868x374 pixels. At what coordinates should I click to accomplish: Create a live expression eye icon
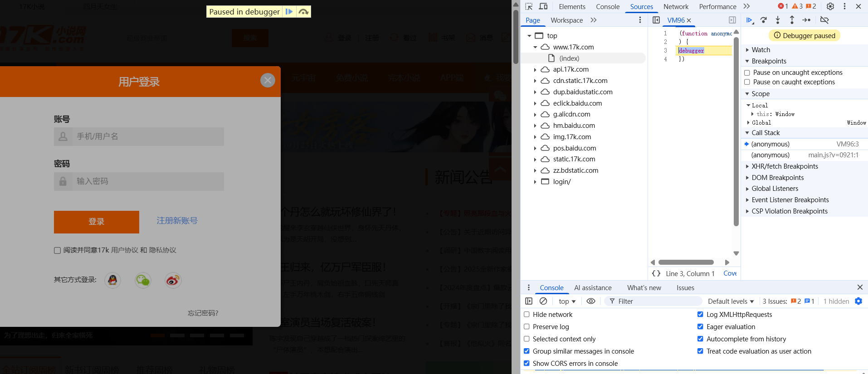[x=591, y=301]
